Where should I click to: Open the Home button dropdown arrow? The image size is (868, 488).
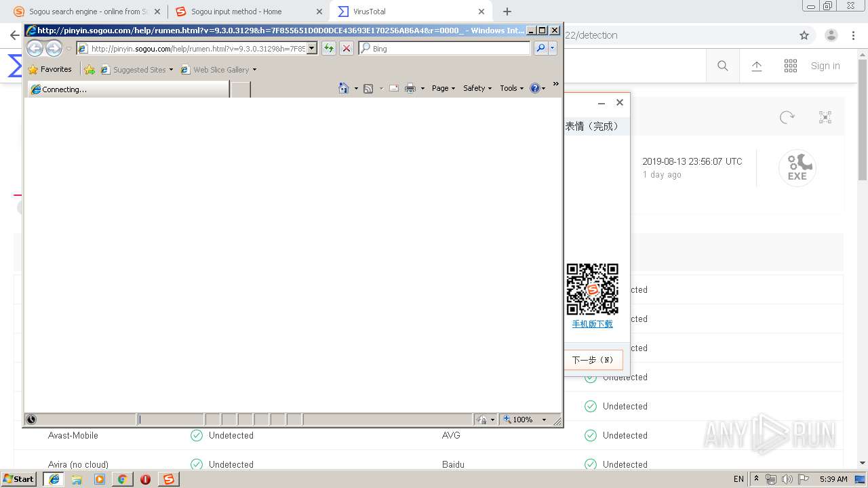(356, 89)
